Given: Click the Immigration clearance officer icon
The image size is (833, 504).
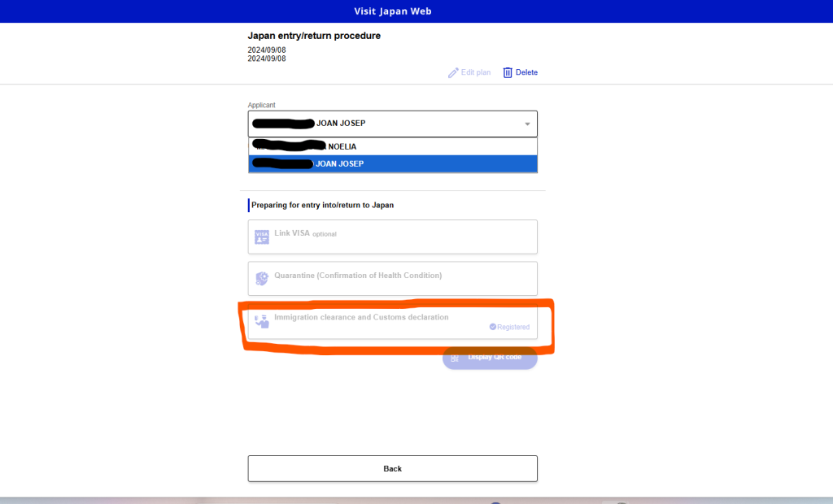Looking at the screenshot, I should (x=261, y=321).
